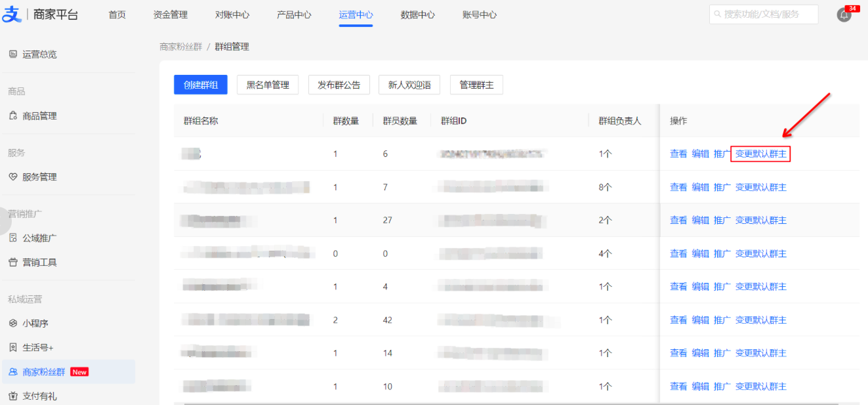Click 变更默认群主 in the first row
Screen dimensions: 868x405
coord(760,154)
